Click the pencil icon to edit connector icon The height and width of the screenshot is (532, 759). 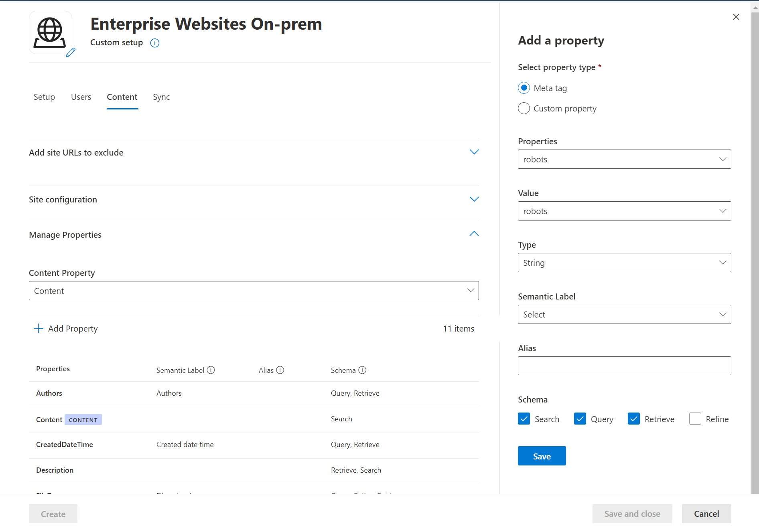(x=71, y=53)
